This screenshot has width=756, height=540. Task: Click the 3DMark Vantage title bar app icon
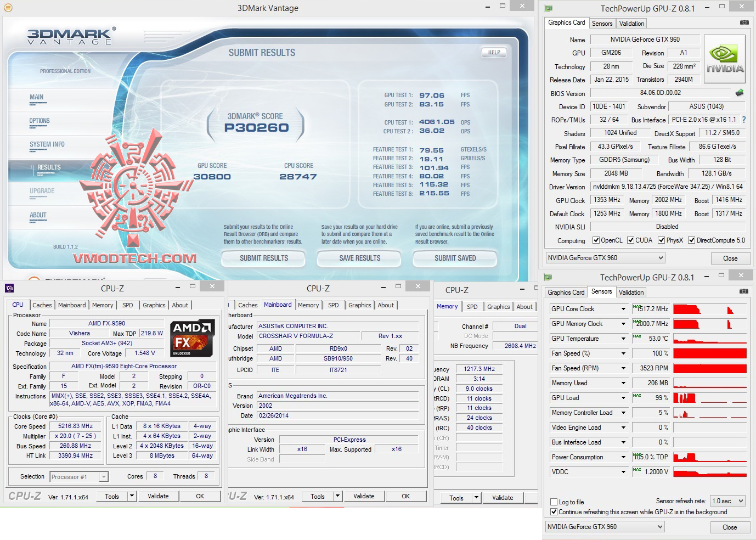[x=7, y=8]
